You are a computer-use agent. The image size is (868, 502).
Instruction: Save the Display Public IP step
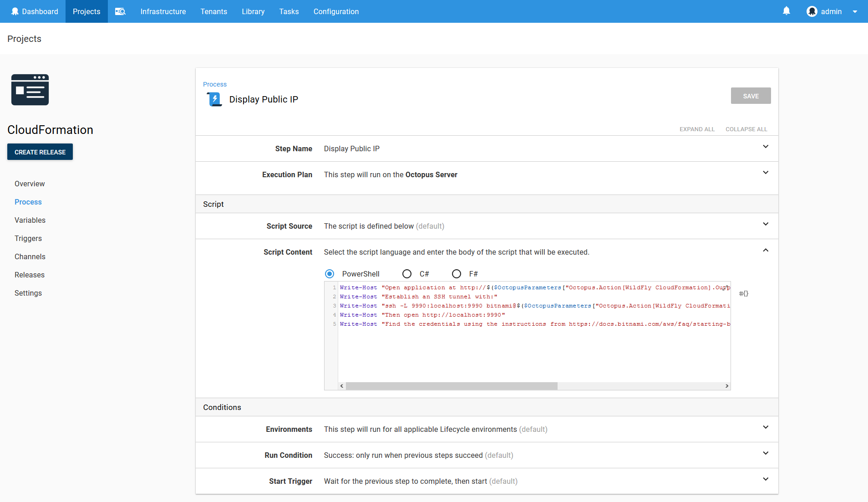[x=750, y=96]
